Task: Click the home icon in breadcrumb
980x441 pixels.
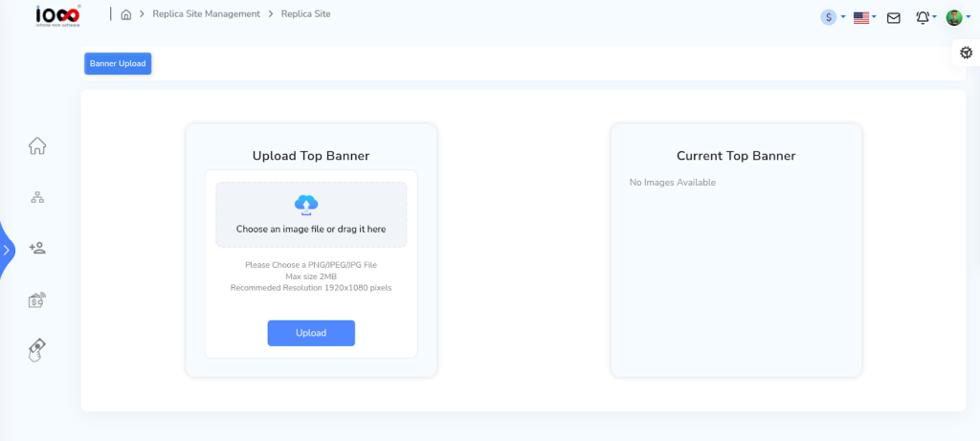Action: (126, 14)
